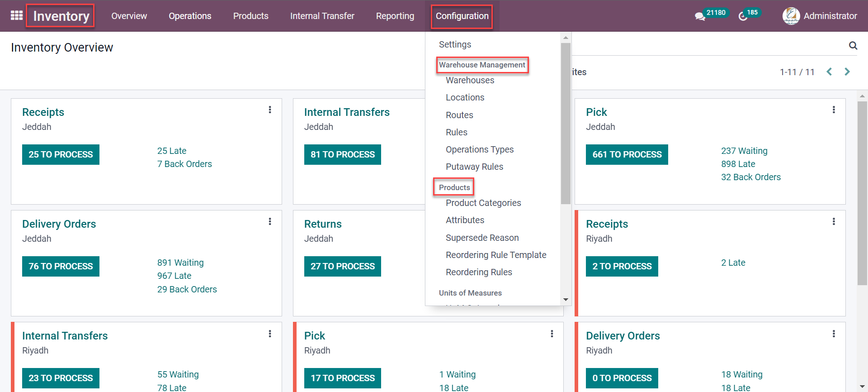Open options menu on Delivery Orders Riyadh card
868x392 pixels.
click(x=834, y=334)
